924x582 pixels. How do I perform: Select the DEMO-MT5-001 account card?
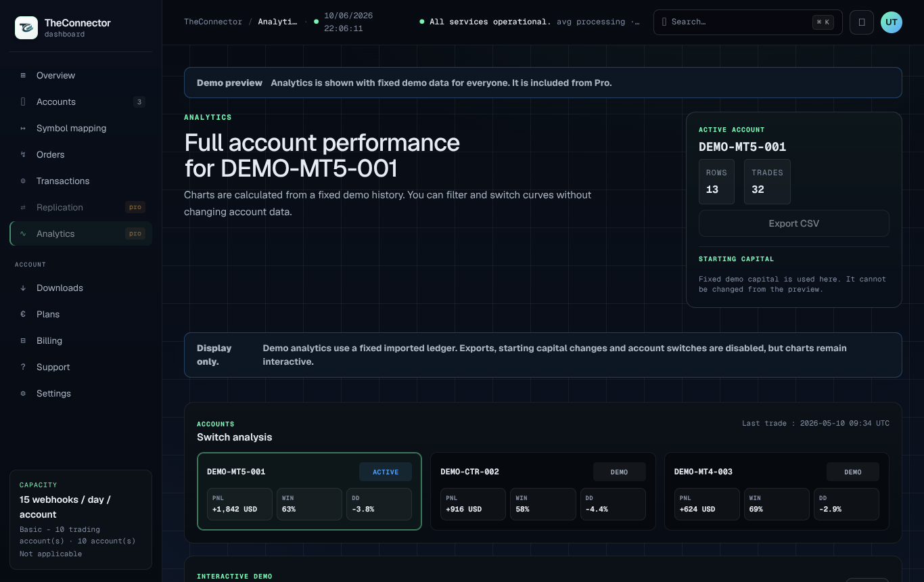pos(309,491)
